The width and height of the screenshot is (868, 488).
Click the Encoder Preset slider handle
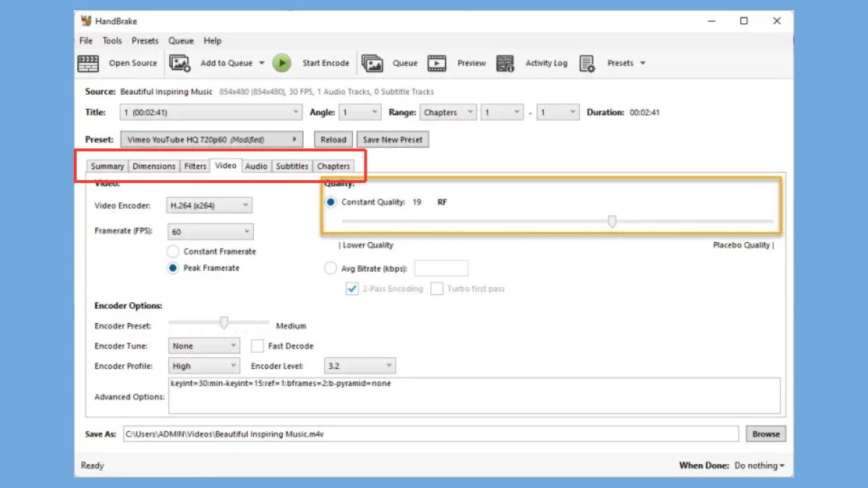tap(224, 322)
